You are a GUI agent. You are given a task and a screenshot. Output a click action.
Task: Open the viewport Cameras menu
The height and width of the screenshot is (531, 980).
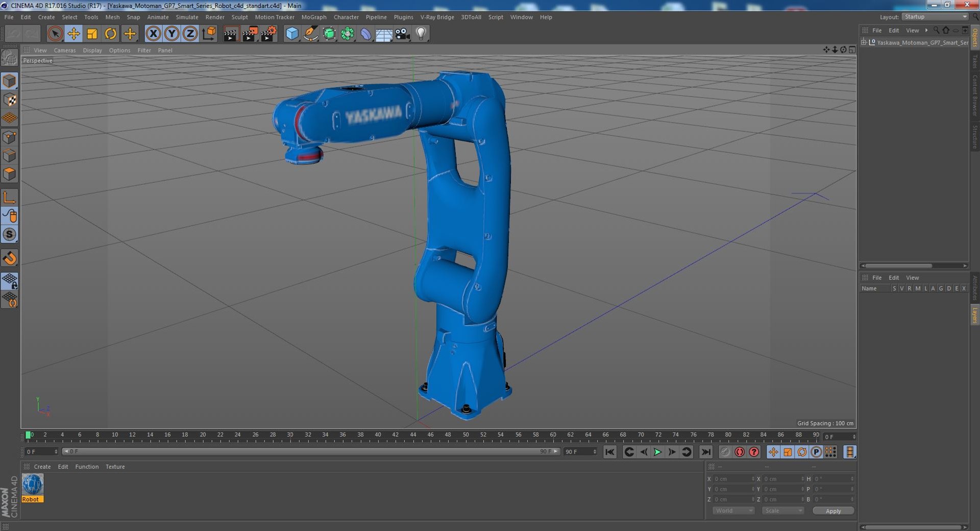pyautogui.click(x=65, y=50)
